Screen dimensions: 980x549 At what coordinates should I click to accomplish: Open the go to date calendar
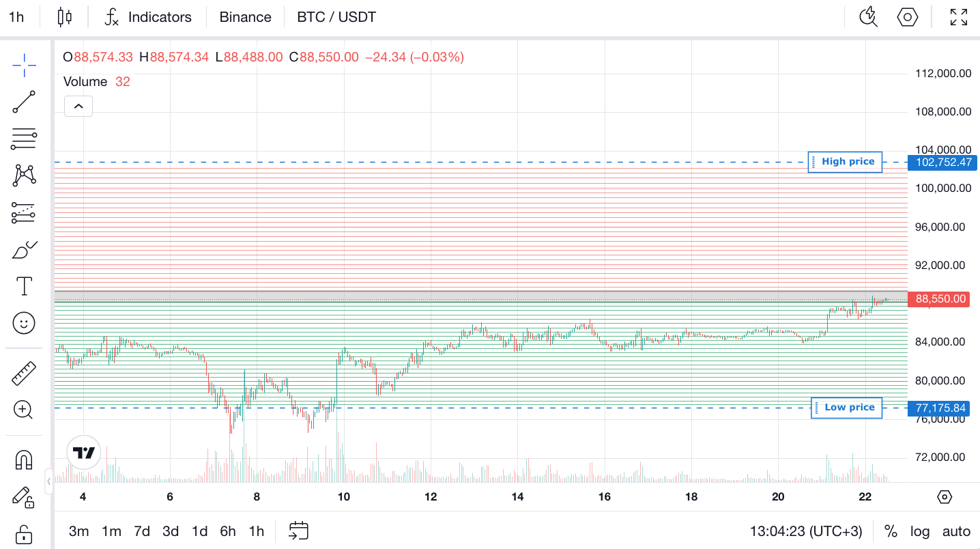(x=298, y=531)
